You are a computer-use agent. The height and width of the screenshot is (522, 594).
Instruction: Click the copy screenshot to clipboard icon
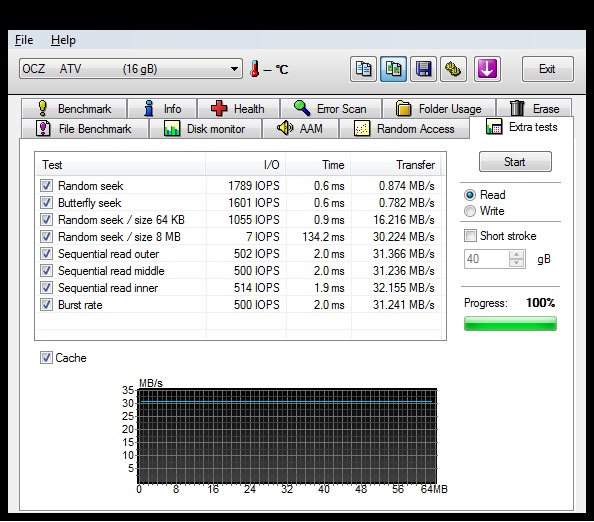393,69
